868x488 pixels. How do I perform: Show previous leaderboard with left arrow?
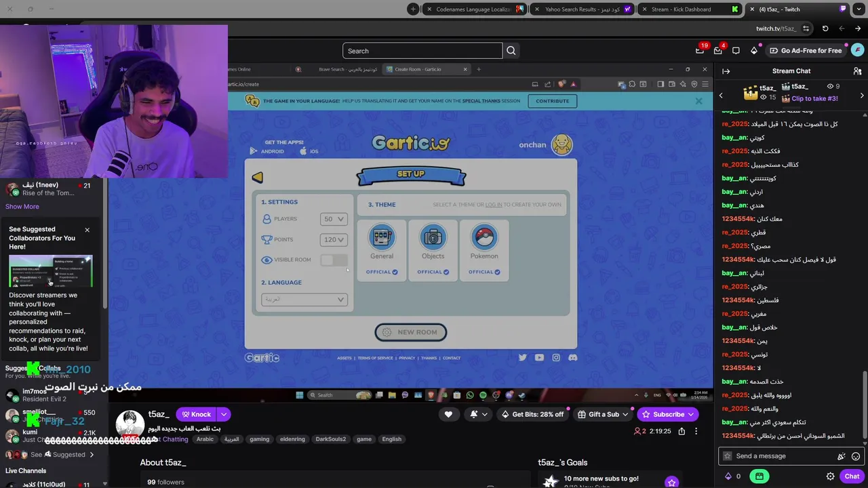coord(721,96)
